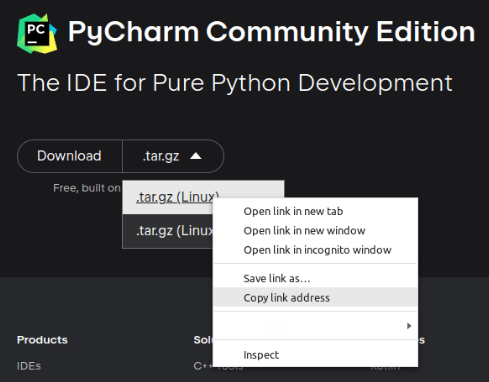
Task: Choose Open link in new window
Action: 315,231
